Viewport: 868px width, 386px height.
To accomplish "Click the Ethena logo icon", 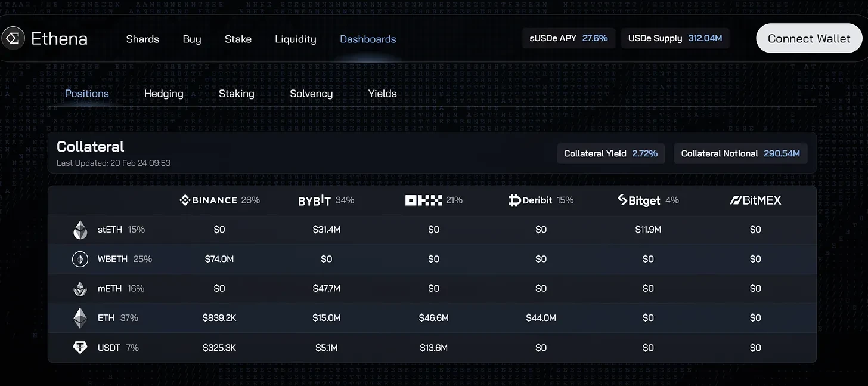I will (x=13, y=39).
